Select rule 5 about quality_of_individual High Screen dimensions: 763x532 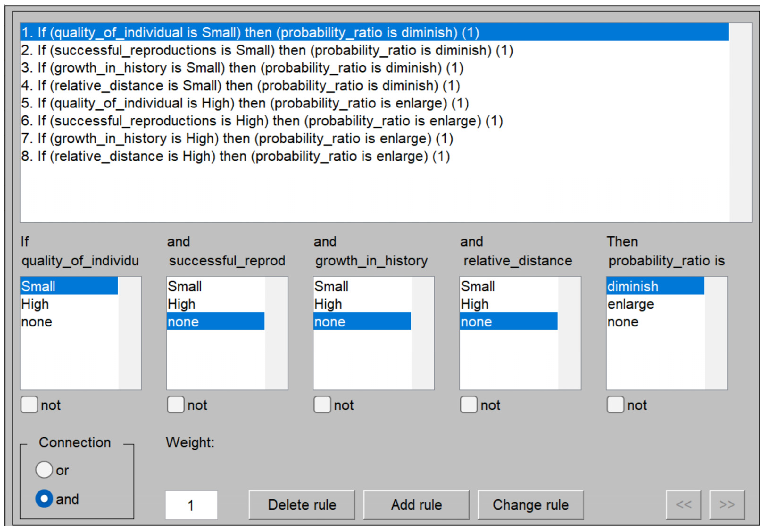[x=245, y=103]
